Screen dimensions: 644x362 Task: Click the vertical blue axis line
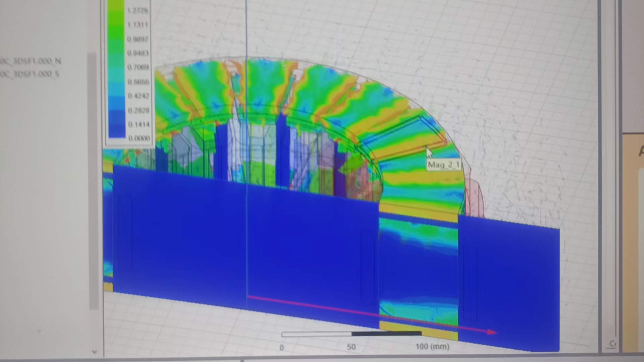point(247,154)
